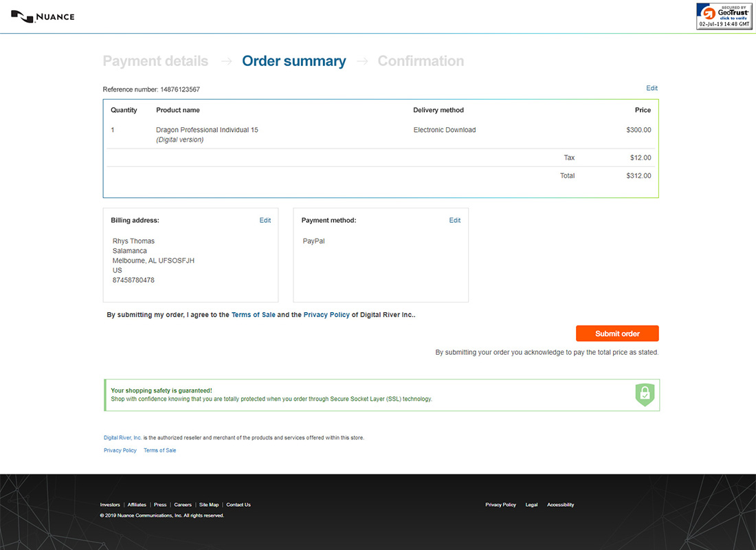Click product name Dragon Professional Individual 15
Screen dimensions: 756x550
207,130
